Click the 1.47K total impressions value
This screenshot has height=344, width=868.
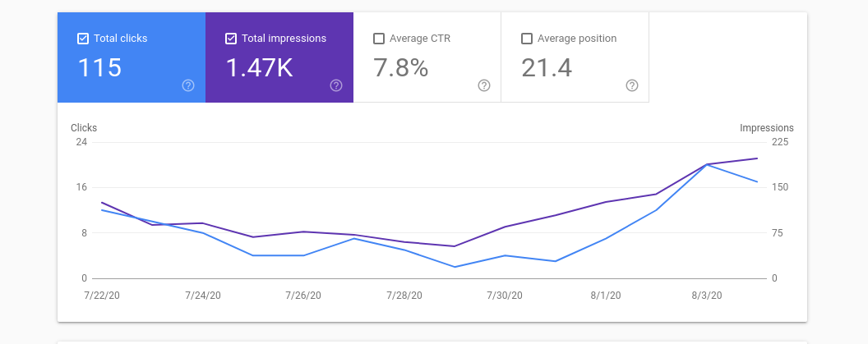click(x=260, y=68)
